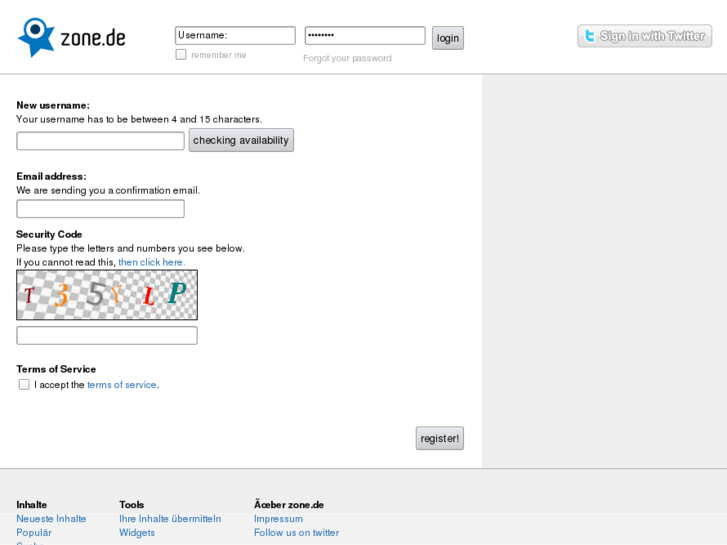Focus the Security Code input field
Screen dimensions: 727x545
click(x=107, y=335)
